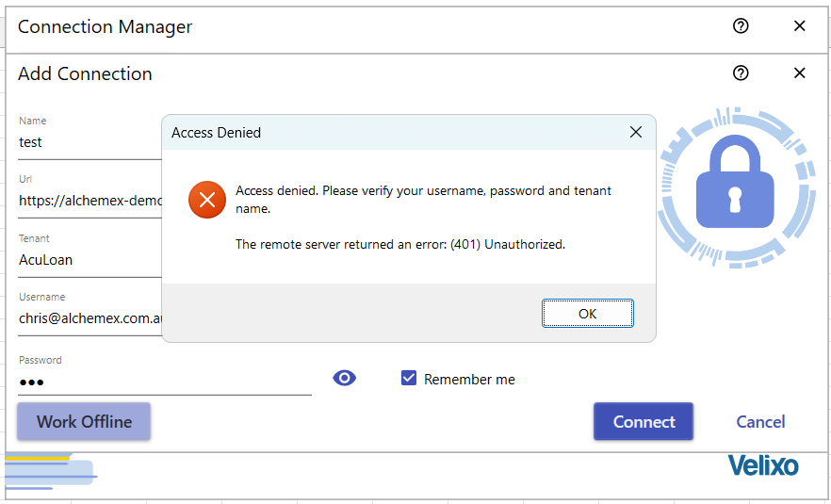Viewport: 831px width, 504px height.
Task: Uncheck the Remember me checkbox
Action: click(x=409, y=378)
